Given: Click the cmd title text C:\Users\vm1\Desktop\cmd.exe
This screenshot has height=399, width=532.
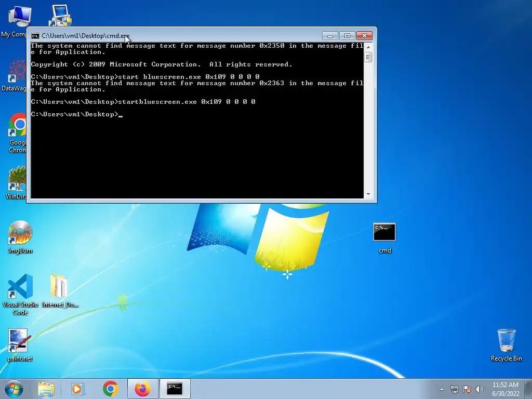Looking at the screenshot, I should [86, 36].
